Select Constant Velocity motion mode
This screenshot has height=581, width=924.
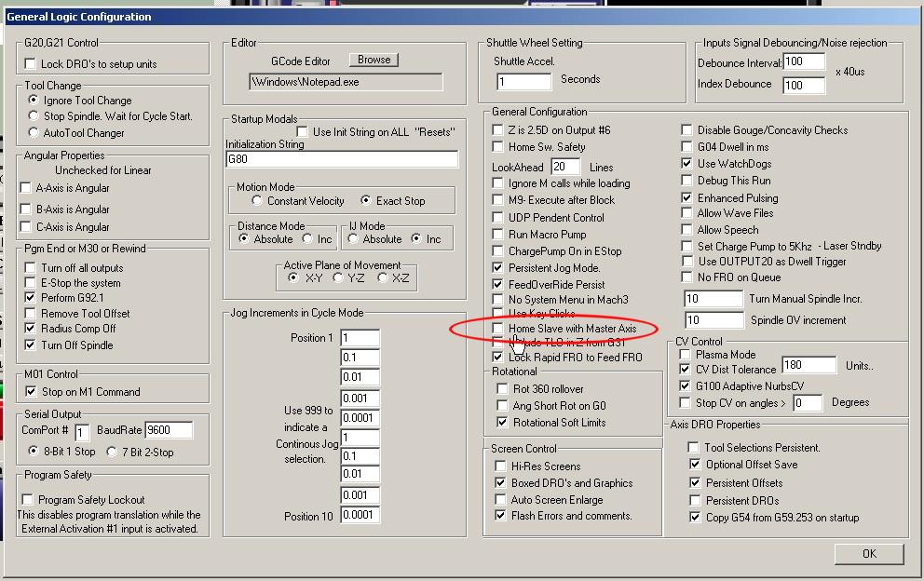(x=257, y=201)
